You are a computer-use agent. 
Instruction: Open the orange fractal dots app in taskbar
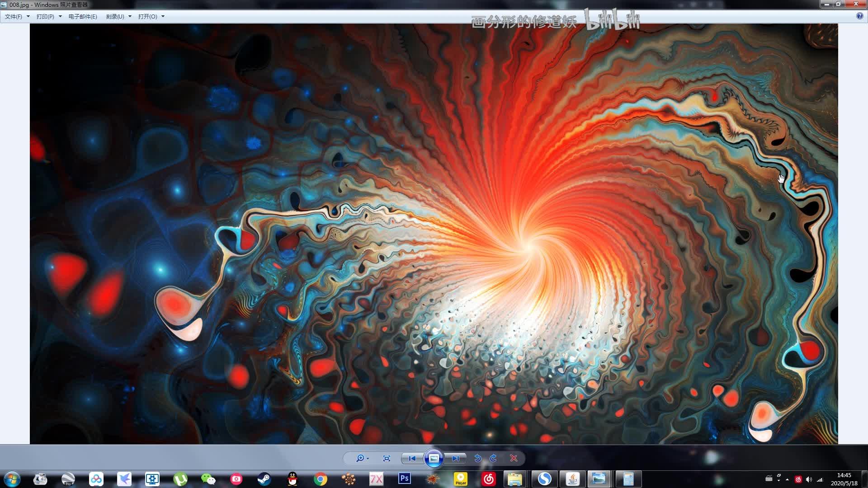349,479
